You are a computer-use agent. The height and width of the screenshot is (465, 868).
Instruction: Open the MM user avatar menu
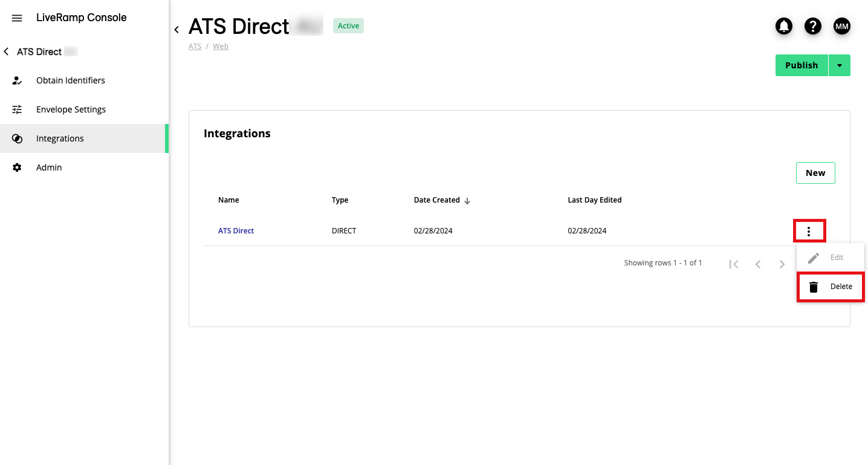coord(842,26)
